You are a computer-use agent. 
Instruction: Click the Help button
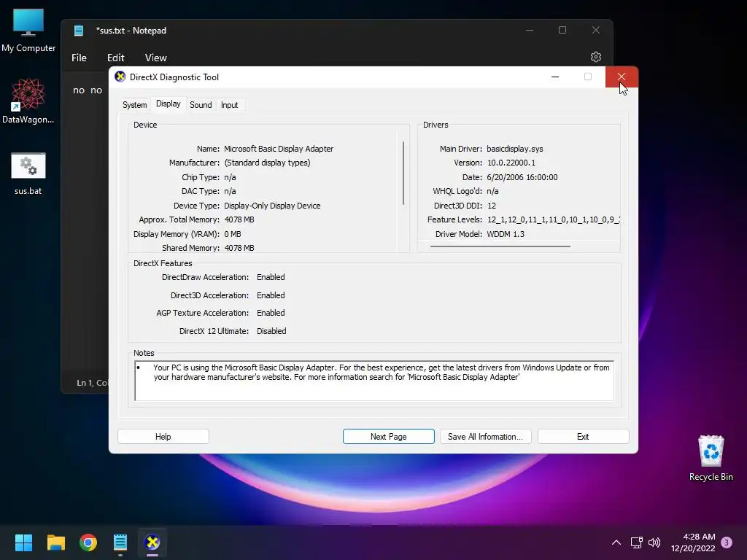coord(163,437)
